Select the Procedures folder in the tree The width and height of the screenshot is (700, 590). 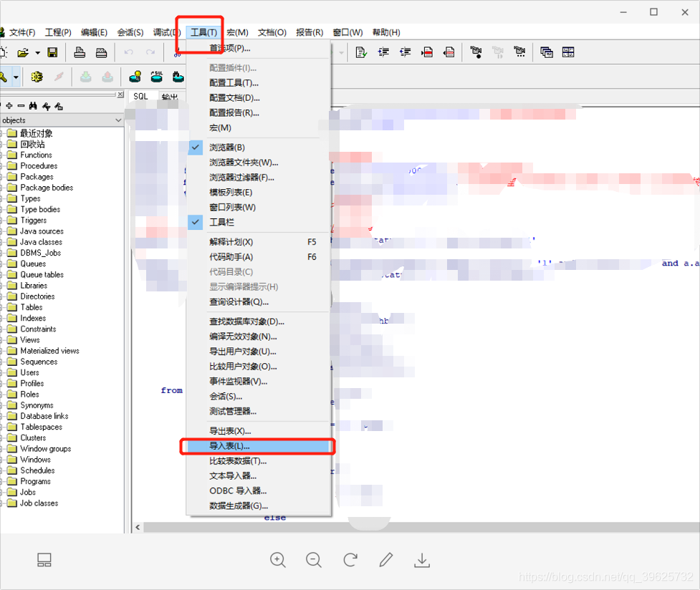(39, 165)
